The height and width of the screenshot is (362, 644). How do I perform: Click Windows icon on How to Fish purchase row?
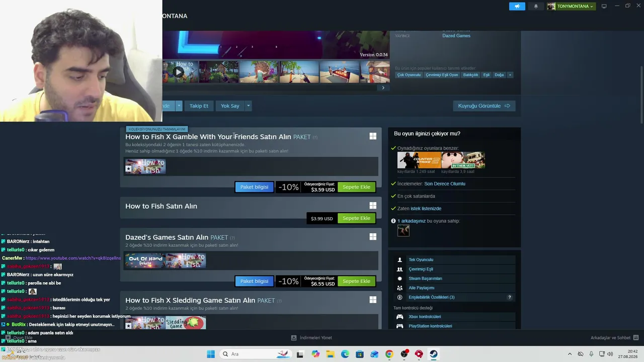(x=373, y=206)
